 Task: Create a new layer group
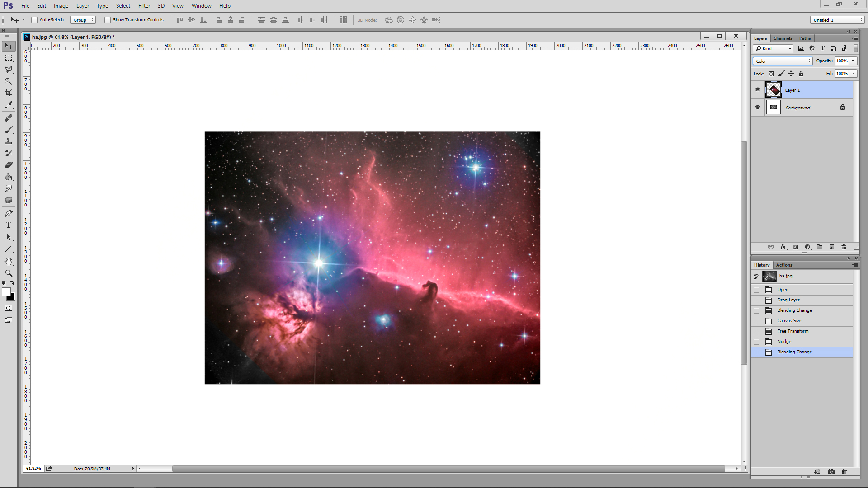click(820, 247)
